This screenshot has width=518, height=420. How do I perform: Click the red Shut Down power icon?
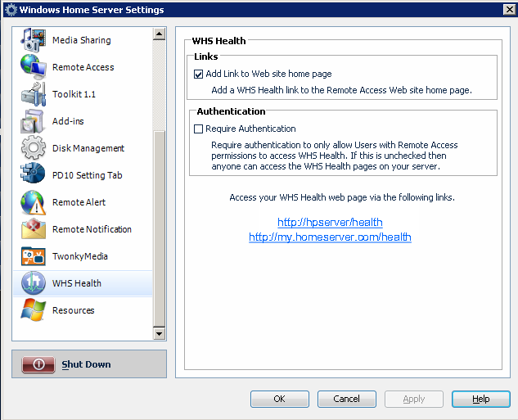tap(38, 364)
